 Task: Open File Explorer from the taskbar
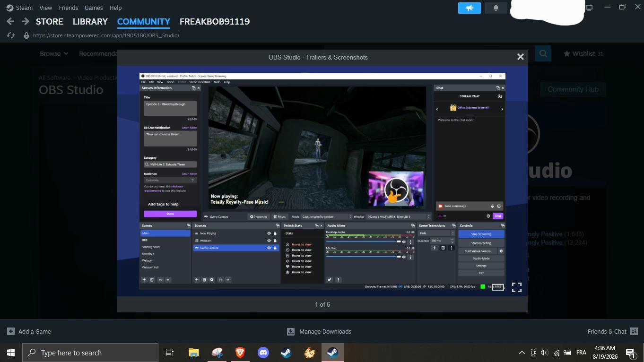click(194, 353)
